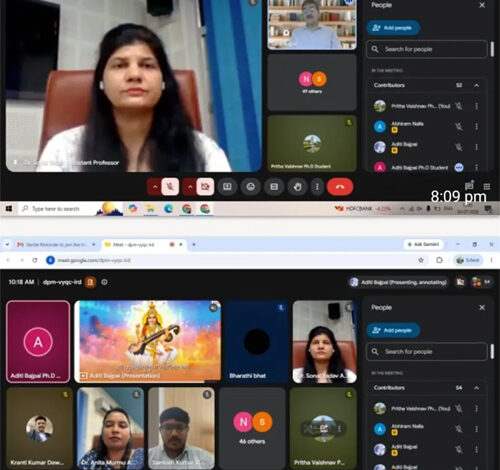
Task: Click the Search for people field in lower panel
Action: 427,352
